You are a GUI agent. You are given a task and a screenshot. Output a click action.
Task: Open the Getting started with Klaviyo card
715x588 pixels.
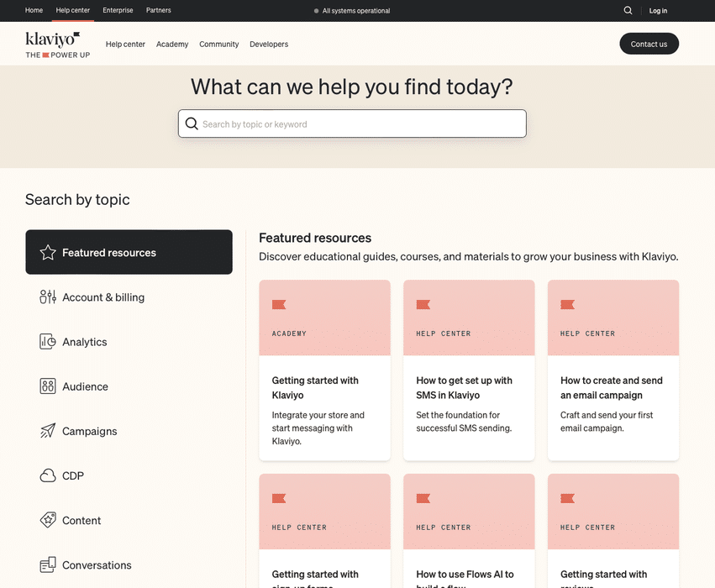tap(324, 370)
